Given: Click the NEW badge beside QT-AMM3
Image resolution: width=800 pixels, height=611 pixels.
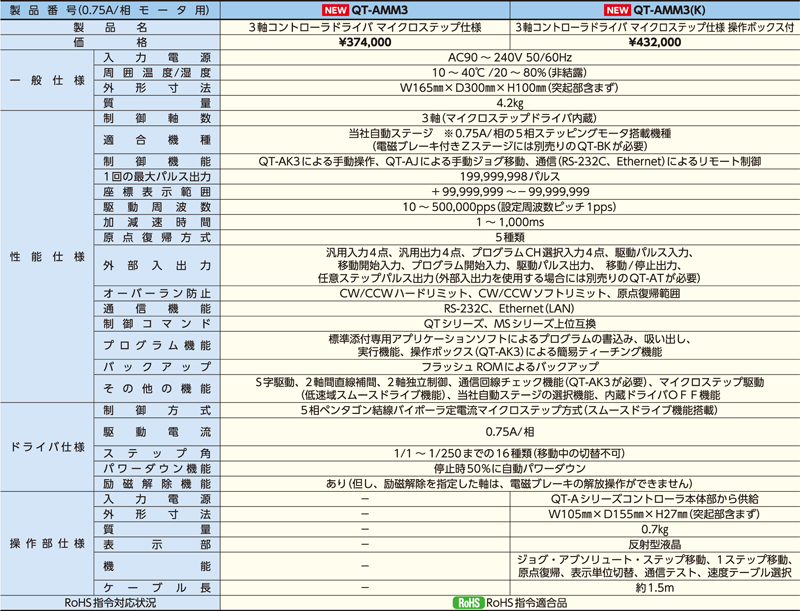Looking at the screenshot, I should (337, 10).
